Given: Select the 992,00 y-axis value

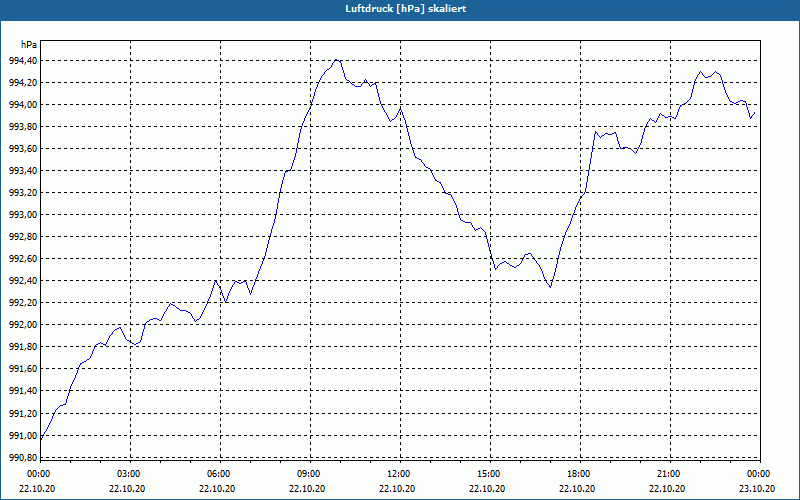Looking at the screenshot, I should click(x=23, y=325).
